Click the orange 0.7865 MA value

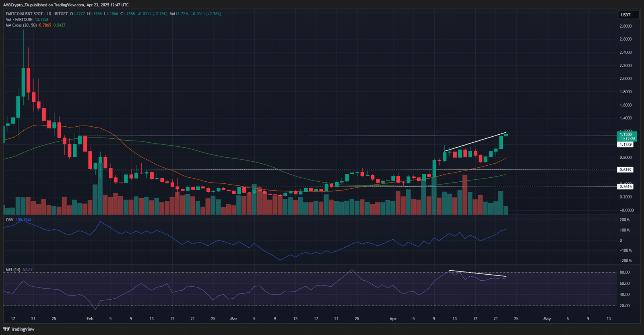click(45, 25)
